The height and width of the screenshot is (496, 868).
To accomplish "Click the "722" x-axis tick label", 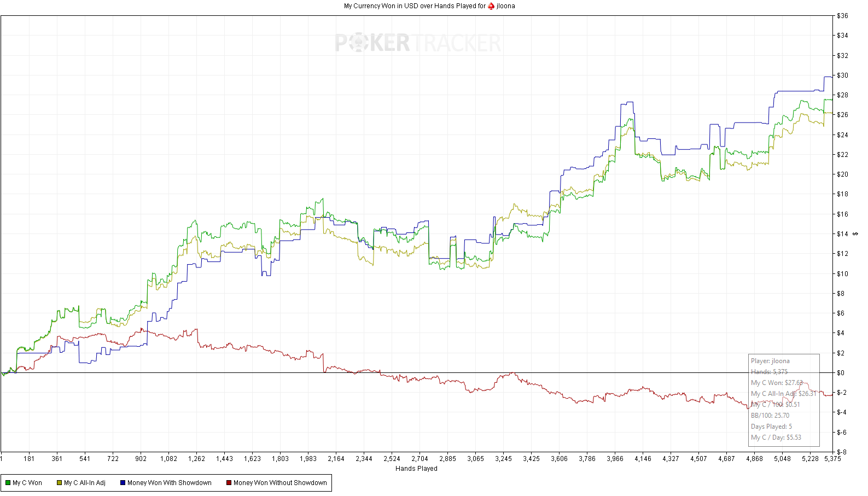I will tap(113, 459).
